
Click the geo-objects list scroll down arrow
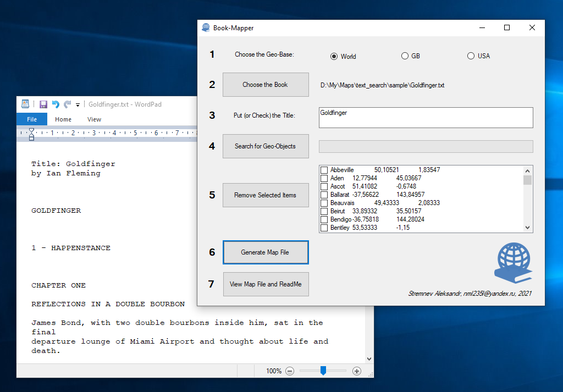527,227
